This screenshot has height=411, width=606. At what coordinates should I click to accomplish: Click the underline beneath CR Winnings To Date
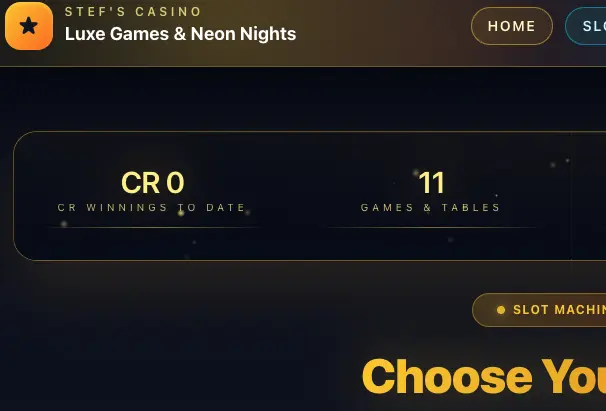pos(152,227)
